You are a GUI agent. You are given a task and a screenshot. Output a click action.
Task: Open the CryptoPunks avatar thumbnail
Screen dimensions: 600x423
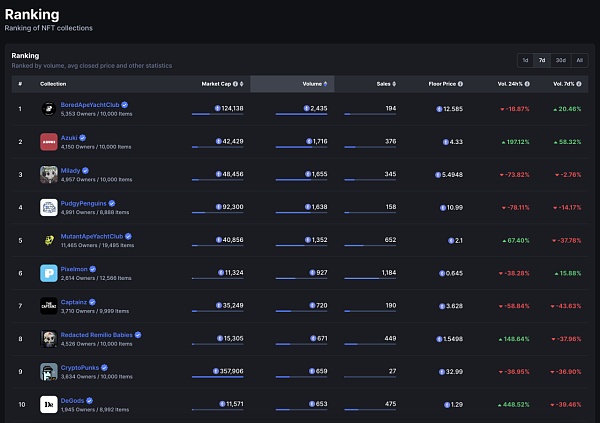tap(47, 371)
